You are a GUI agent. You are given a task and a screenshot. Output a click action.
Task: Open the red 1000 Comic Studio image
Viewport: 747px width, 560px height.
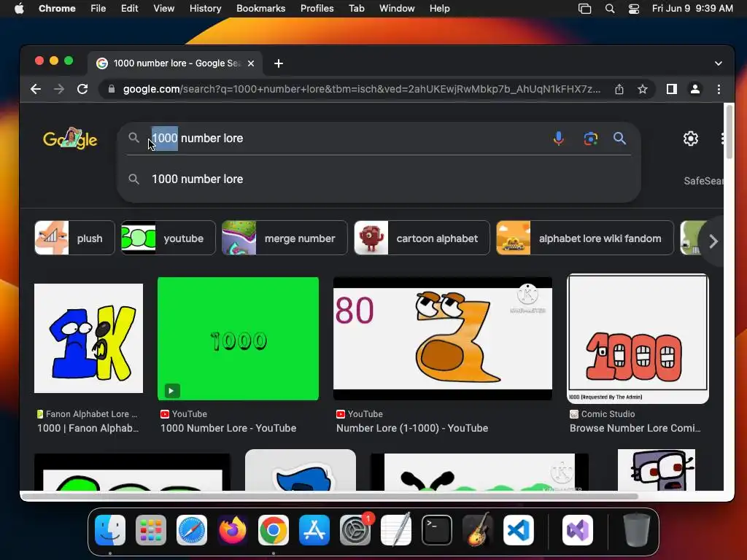[638, 338]
